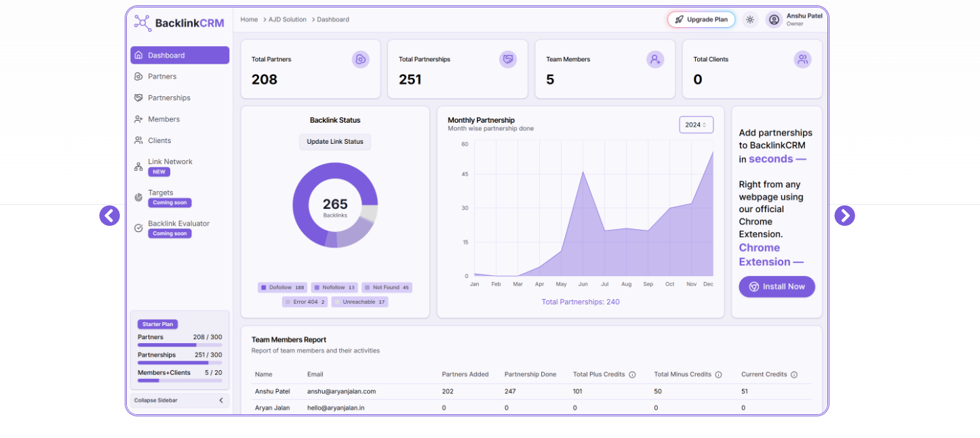
Task: Collapse the sidebar using the chevron
Action: pyautogui.click(x=221, y=401)
